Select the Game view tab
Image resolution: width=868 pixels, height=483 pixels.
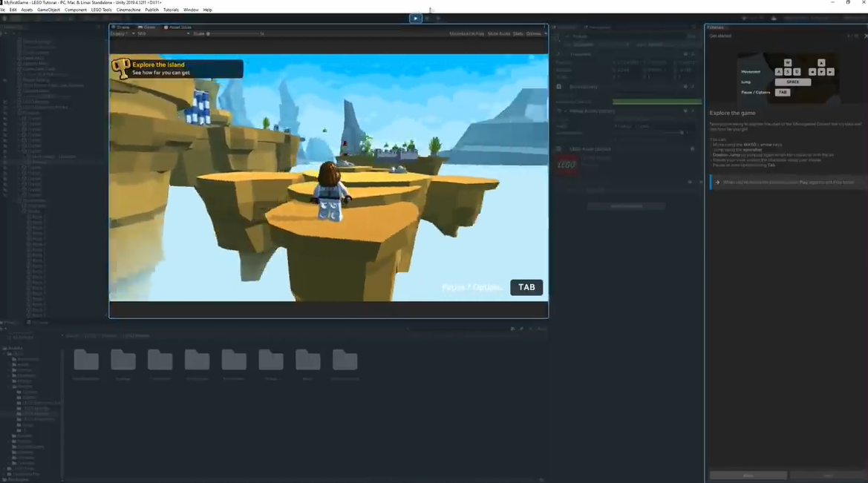pyautogui.click(x=147, y=27)
